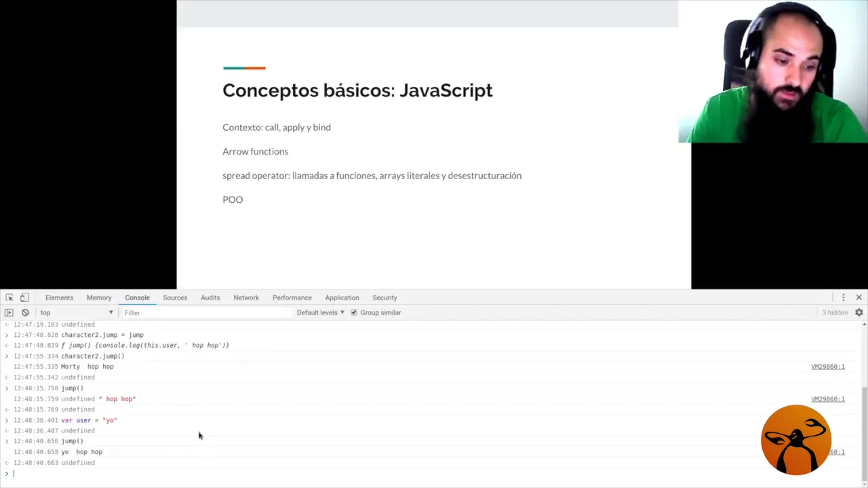Focus the console Filter input field
The height and width of the screenshot is (488, 868).
click(207, 312)
